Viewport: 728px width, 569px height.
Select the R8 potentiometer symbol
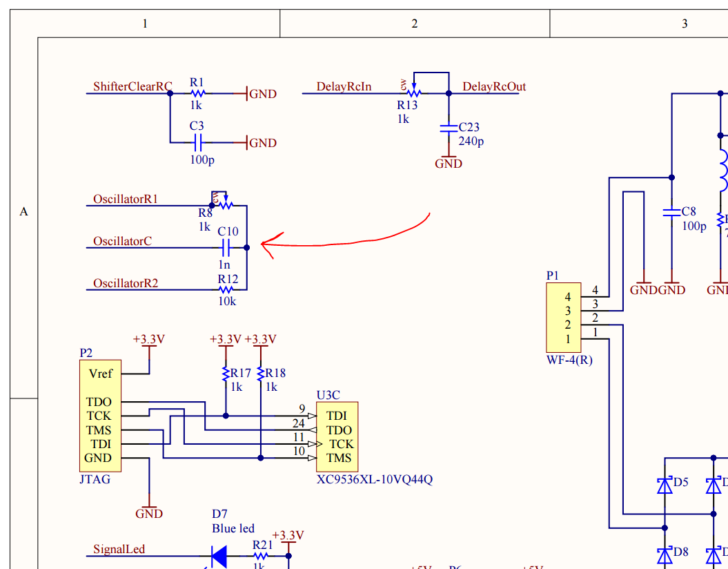224,204
